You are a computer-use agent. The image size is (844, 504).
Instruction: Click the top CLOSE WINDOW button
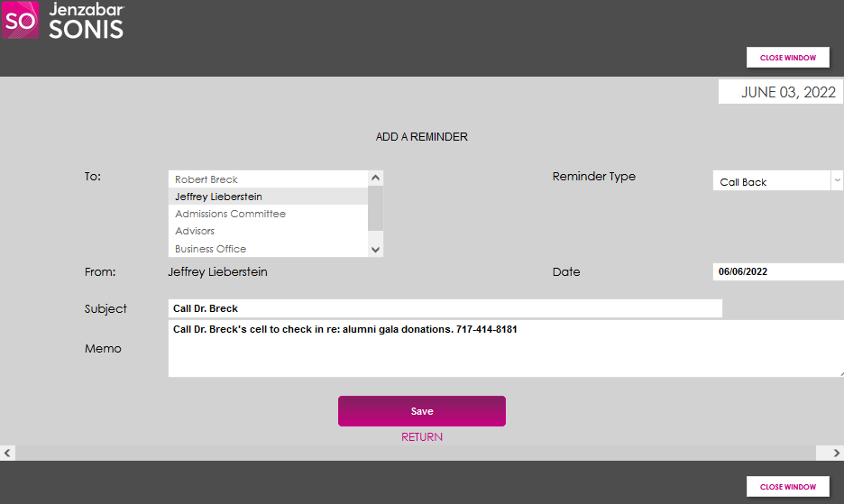click(x=787, y=58)
